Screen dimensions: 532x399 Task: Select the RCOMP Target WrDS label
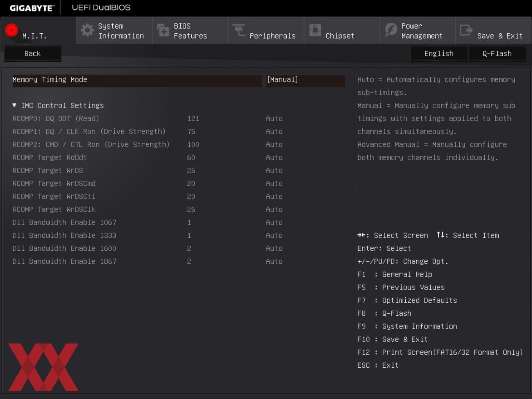(x=47, y=171)
